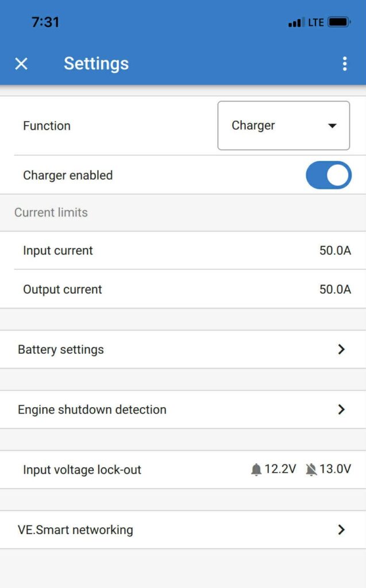Open Input voltage lock-out setting
The image size is (366, 588).
pyautogui.click(x=82, y=470)
